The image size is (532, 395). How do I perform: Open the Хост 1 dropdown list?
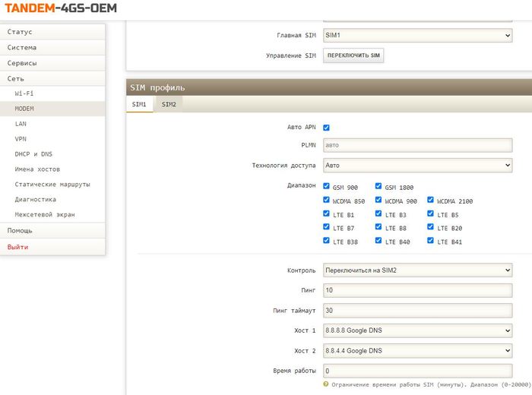click(417, 331)
